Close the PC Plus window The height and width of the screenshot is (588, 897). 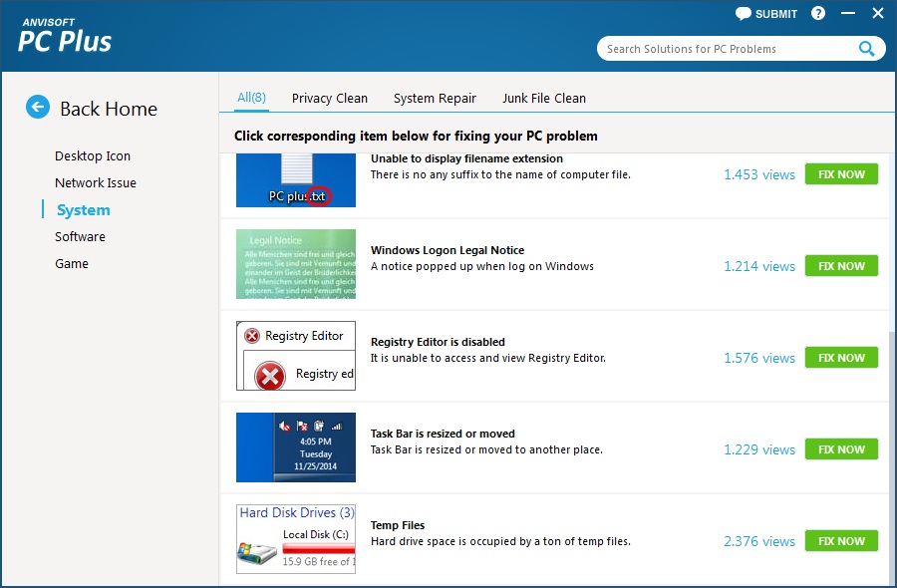(878, 13)
